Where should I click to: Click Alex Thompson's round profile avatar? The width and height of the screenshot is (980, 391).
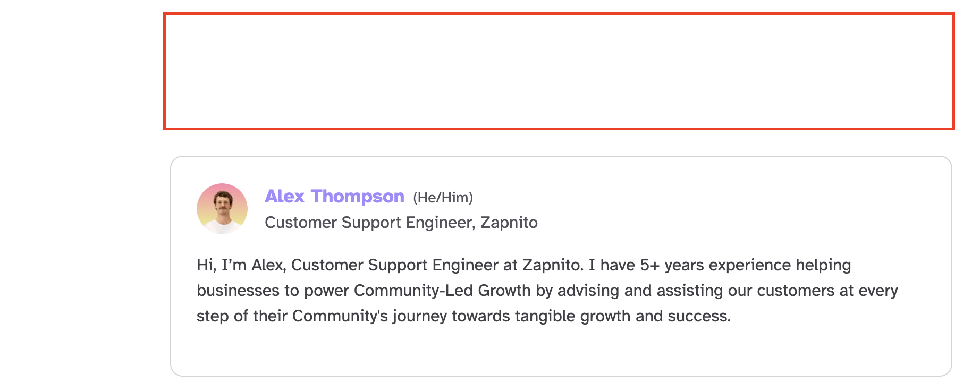coord(222,209)
